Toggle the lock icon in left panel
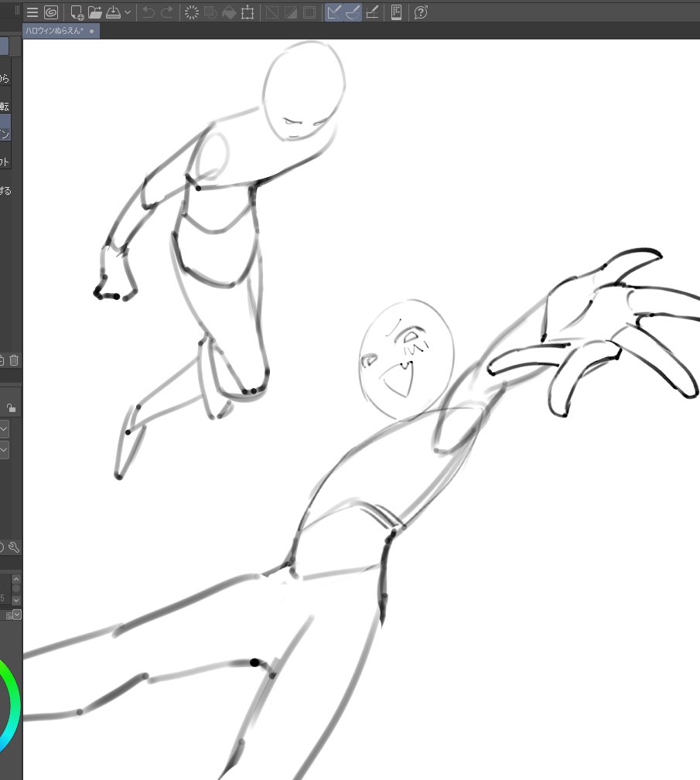The width and height of the screenshot is (700, 780). (x=11, y=408)
